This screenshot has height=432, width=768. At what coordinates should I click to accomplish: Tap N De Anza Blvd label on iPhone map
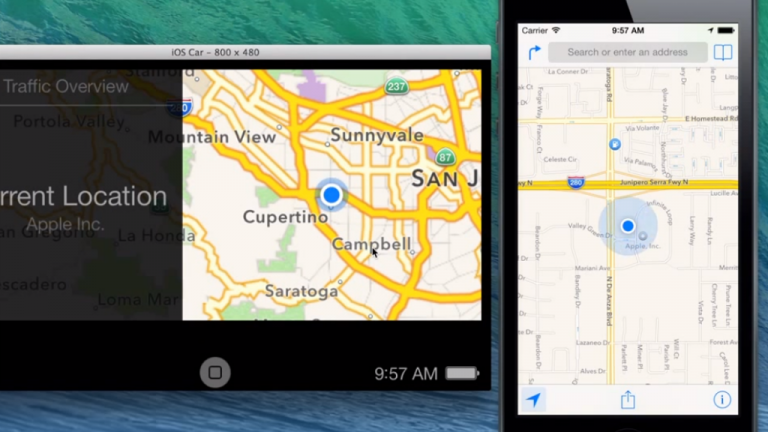tap(609, 301)
